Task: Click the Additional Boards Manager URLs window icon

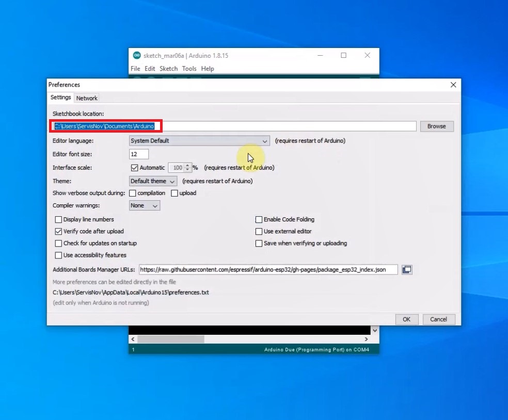Action: 407,269
